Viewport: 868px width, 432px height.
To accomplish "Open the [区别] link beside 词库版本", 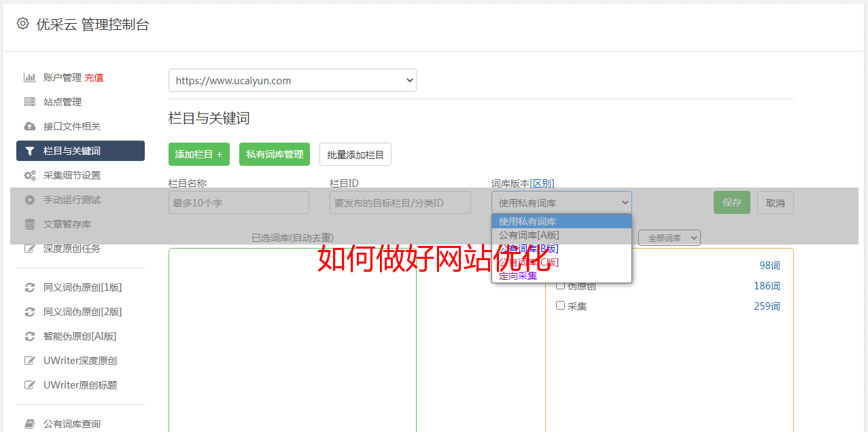I will [x=542, y=183].
